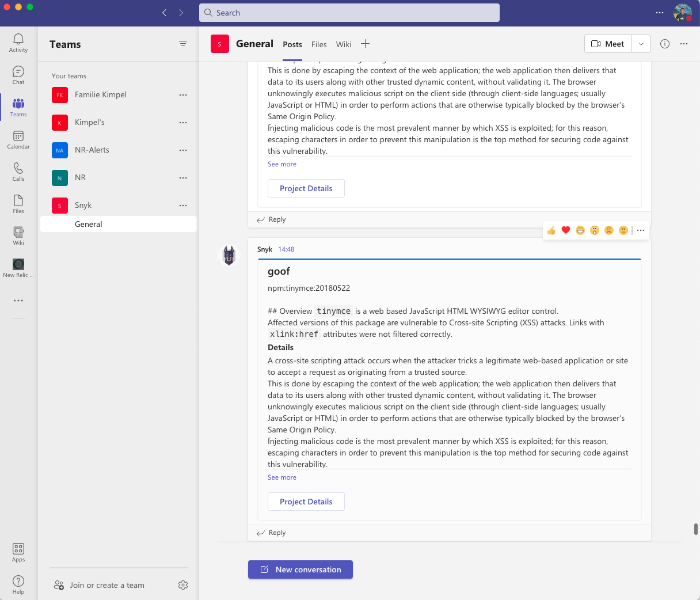Switch to the Posts tab

tap(292, 44)
